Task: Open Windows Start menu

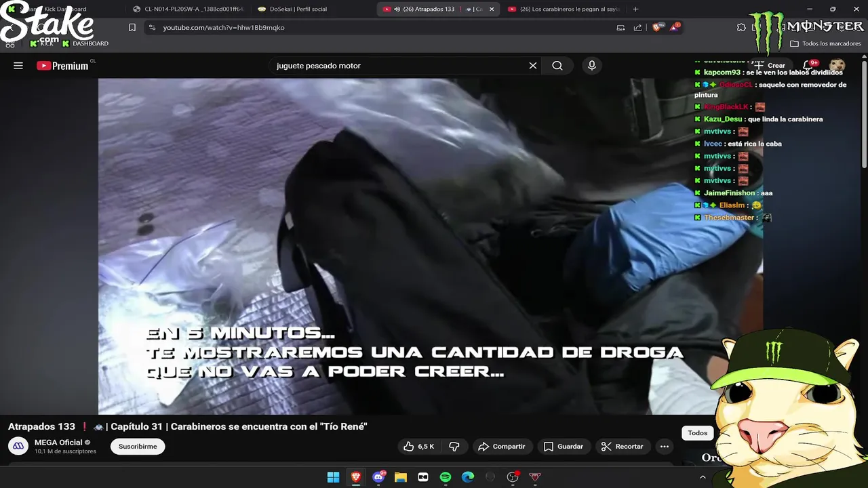Action: [333, 477]
